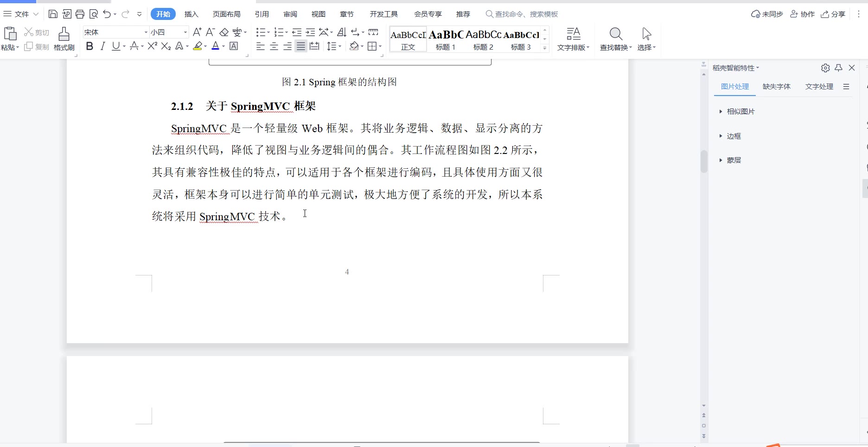Switch to the 缺失字体 panel tab

click(x=776, y=87)
